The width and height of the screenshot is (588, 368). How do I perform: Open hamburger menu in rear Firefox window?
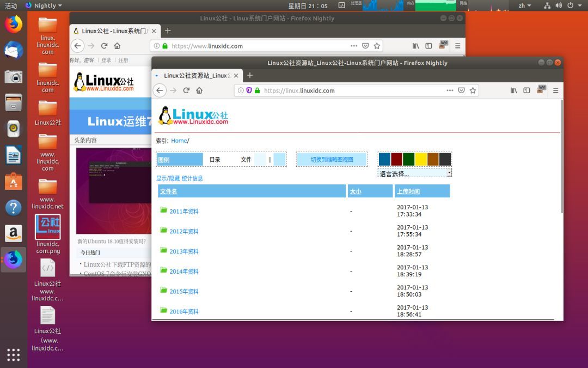click(x=457, y=46)
